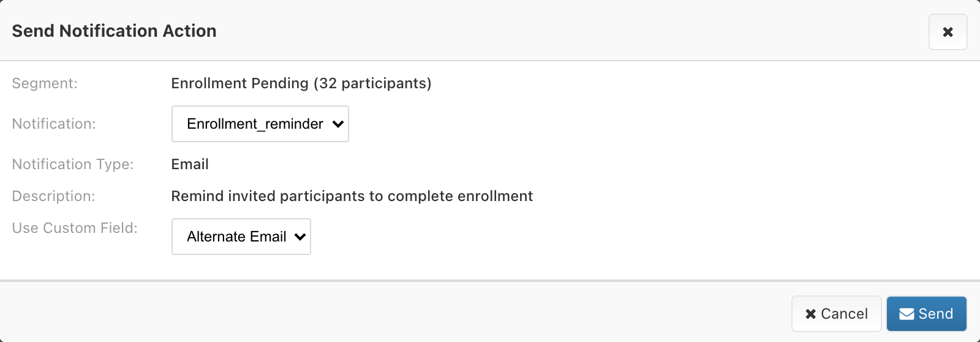Click the Notification dropdown chevron arrow
This screenshot has height=342, width=980.
pyautogui.click(x=338, y=124)
